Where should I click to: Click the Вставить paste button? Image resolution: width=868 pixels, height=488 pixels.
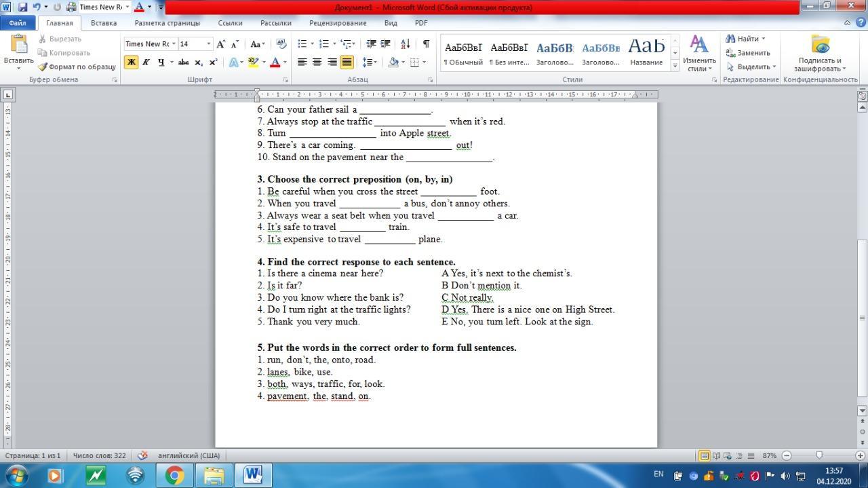click(x=18, y=51)
